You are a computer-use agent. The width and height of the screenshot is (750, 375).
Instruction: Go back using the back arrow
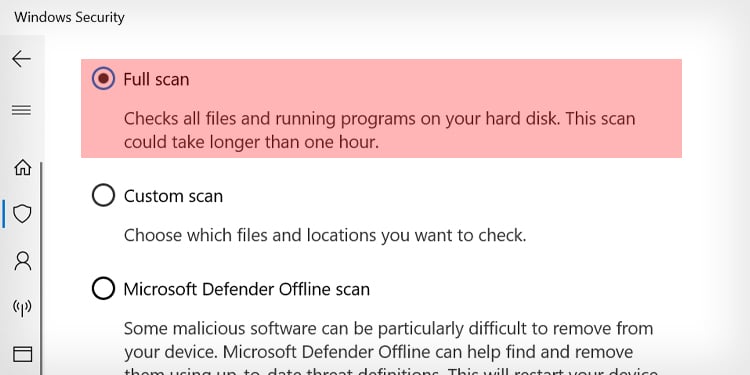tap(22, 59)
